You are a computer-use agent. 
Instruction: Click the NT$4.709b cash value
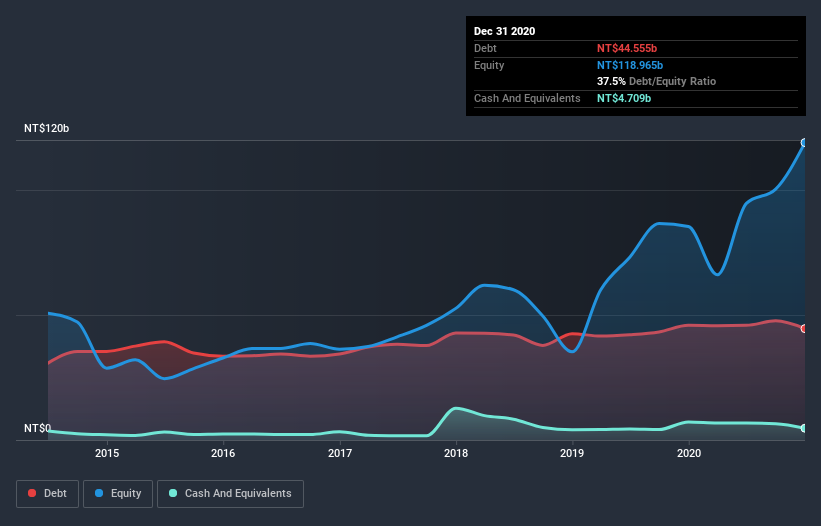[x=624, y=98]
